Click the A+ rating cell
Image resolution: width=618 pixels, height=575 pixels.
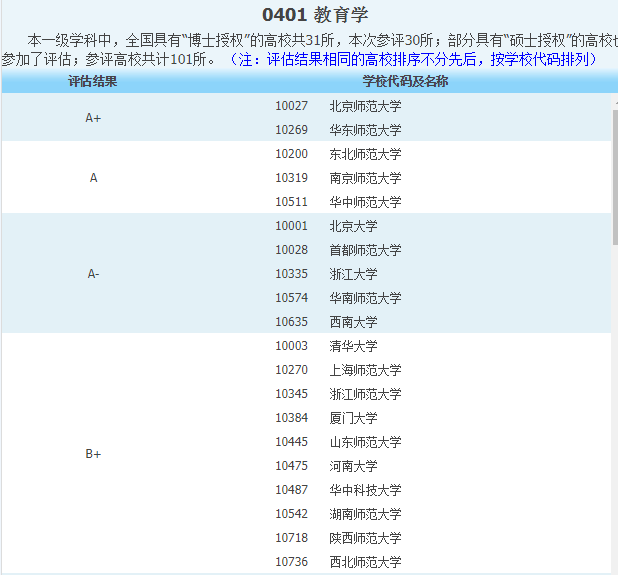click(93, 118)
